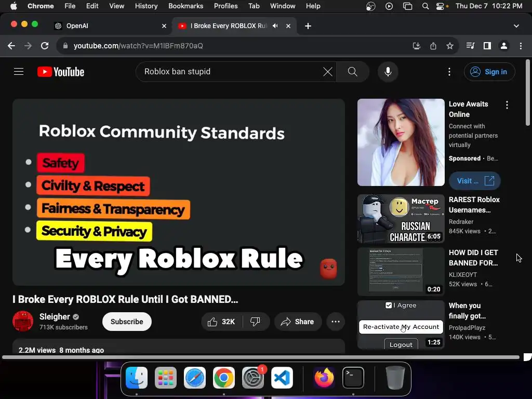Subscribe to Sleigher channel
Screen dimensions: 532x399
[127, 322]
